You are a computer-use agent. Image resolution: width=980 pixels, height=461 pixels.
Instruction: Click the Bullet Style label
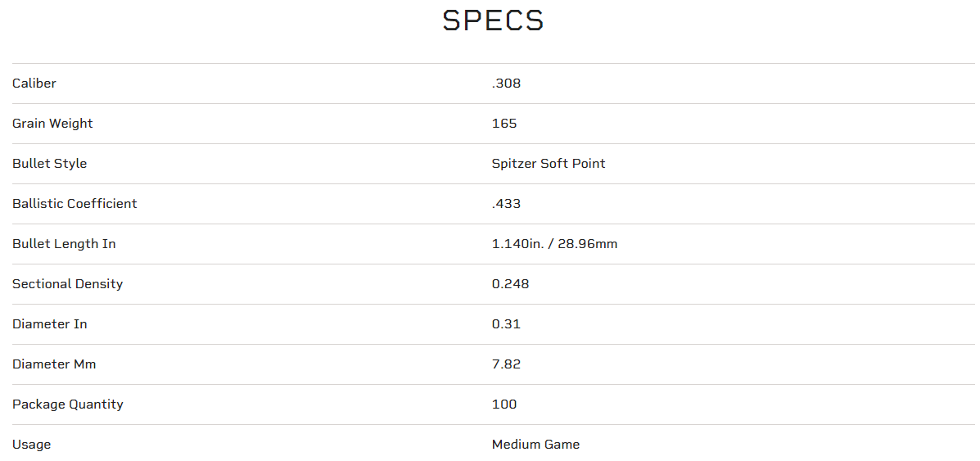coord(49,164)
